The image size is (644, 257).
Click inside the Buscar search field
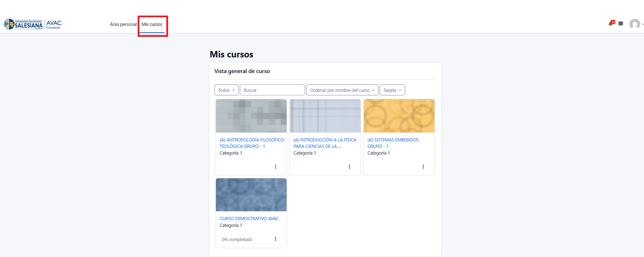point(272,90)
